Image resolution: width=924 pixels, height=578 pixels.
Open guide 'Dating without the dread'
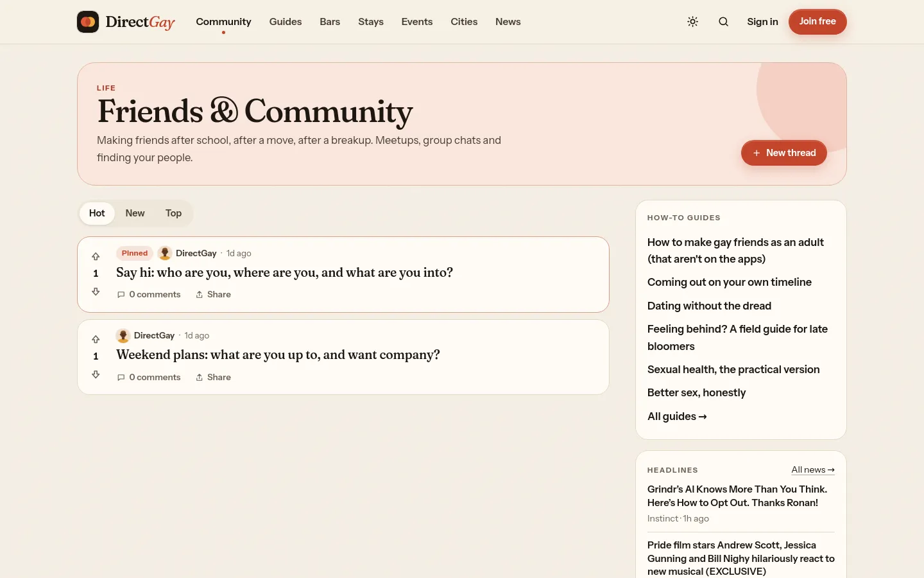click(709, 306)
